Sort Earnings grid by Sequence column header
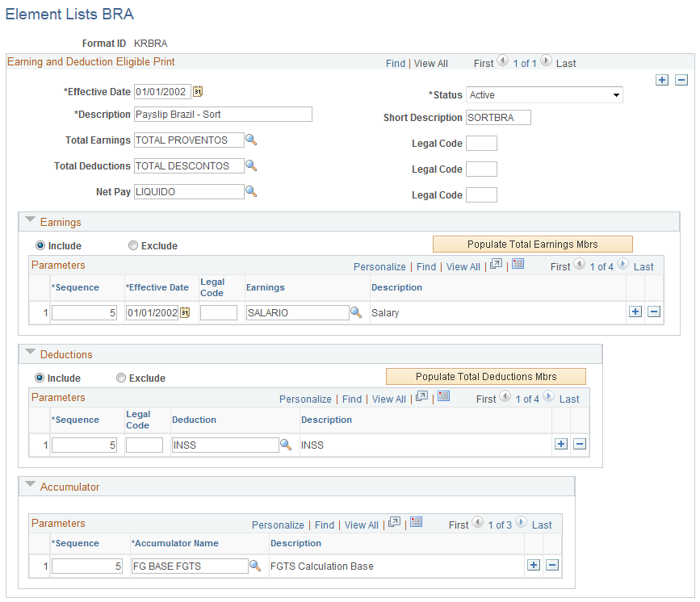The image size is (700, 602). (75, 287)
